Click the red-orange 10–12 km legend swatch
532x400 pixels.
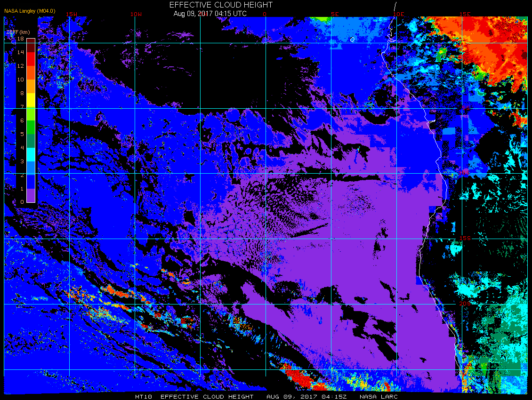[x=31, y=72]
